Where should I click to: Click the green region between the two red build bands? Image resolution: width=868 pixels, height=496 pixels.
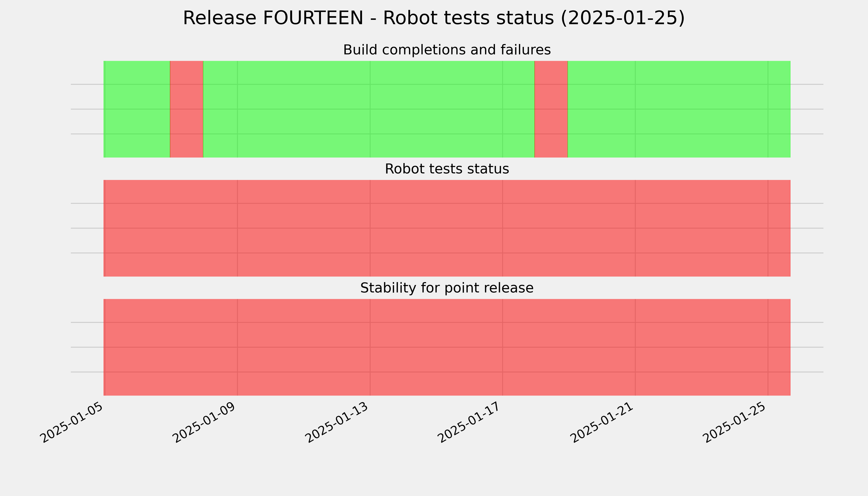pyautogui.click(x=369, y=109)
